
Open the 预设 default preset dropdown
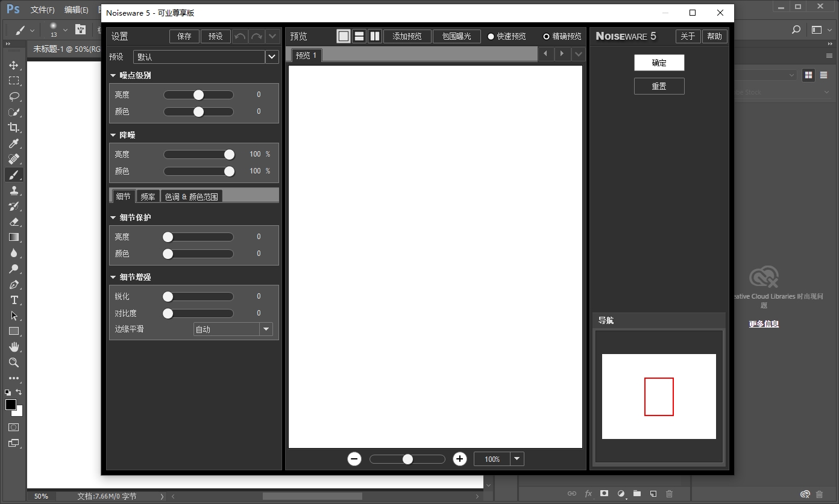coord(272,57)
